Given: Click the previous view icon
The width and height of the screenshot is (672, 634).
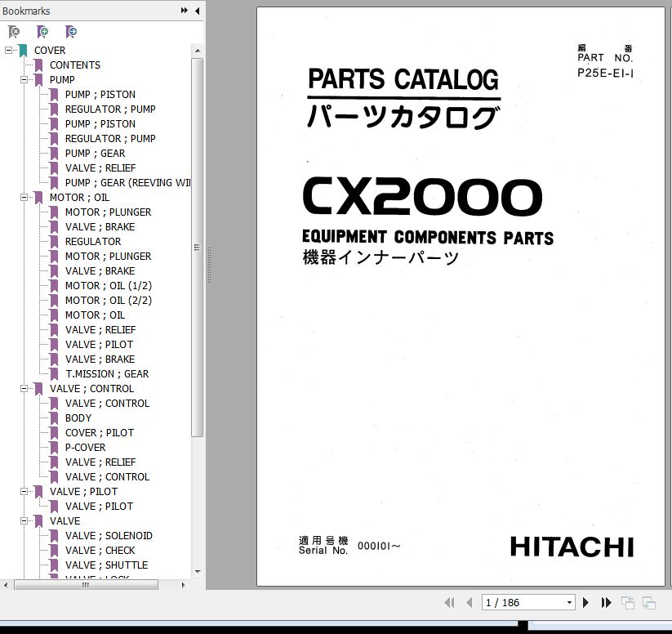Looking at the screenshot, I should click(628, 603).
